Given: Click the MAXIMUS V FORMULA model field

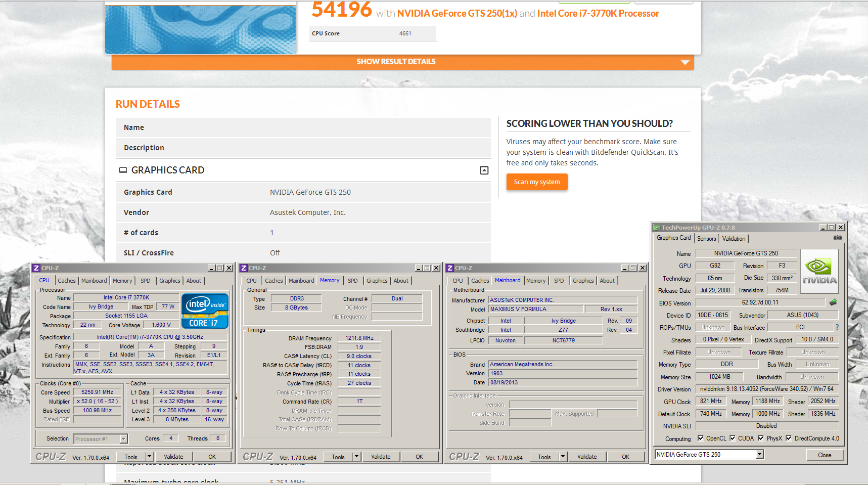Looking at the screenshot, I should click(535, 309).
